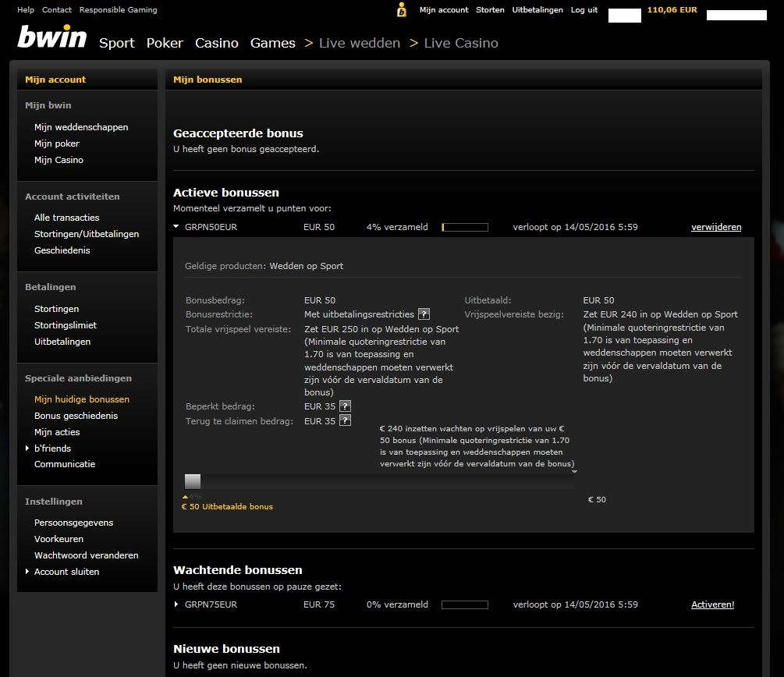The image size is (784, 677).
Task: Click Log uit
Action: click(x=584, y=9)
